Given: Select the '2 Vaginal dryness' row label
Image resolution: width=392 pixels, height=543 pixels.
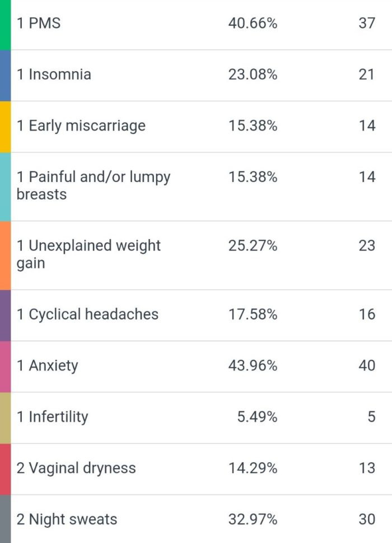Looking at the screenshot, I should click(76, 468).
